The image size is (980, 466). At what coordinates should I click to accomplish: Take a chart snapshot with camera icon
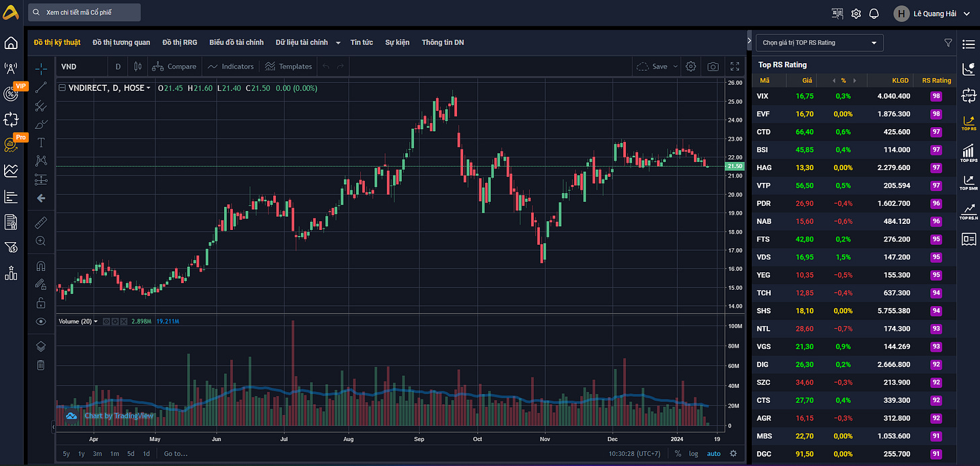(713, 67)
